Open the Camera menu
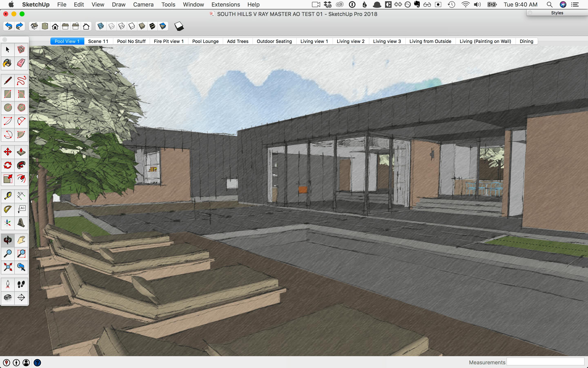 [x=143, y=4]
